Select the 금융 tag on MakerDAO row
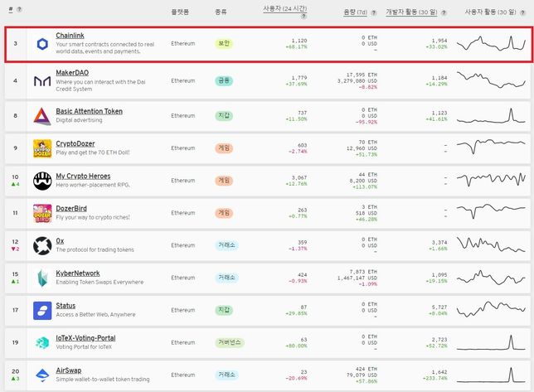The width and height of the screenshot is (534, 392). click(224, 80)
